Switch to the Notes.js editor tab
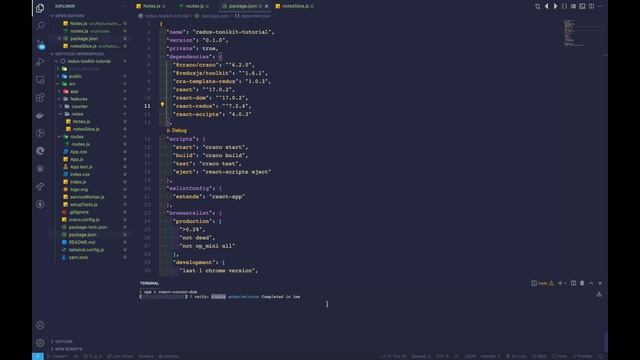The height and width of the screenshot is (360, 640). (151, 6)
